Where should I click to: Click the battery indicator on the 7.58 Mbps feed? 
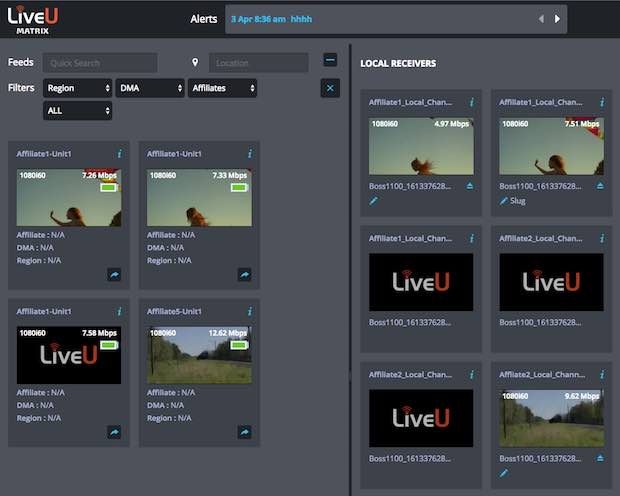tap(108, 345)
